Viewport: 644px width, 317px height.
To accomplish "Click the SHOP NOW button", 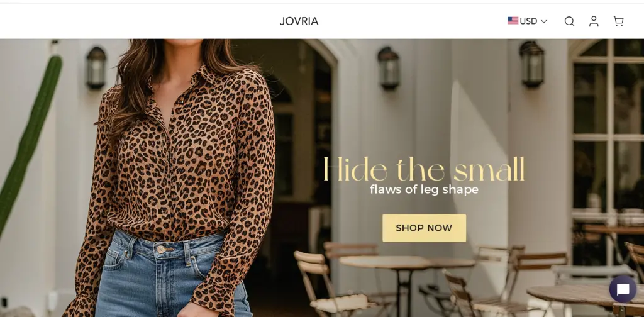I will (424, 228).
